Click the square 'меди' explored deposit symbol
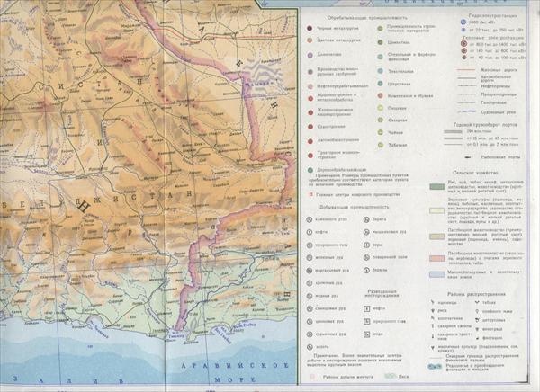This screenshot has width=540, height=392. [367, 334]
